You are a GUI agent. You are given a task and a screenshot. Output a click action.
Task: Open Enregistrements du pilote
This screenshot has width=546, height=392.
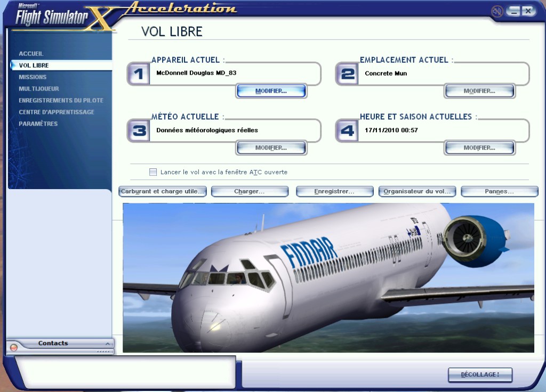(61, 100)
